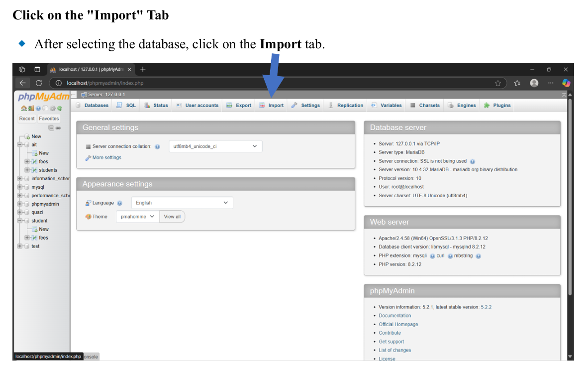
Task: Open the Get support link
Action: 391,342
